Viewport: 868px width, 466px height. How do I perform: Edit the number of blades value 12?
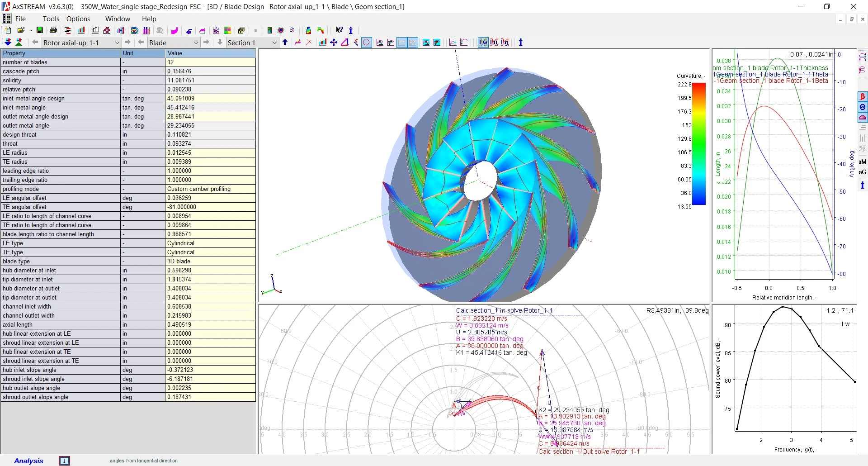tap(211, 62)
